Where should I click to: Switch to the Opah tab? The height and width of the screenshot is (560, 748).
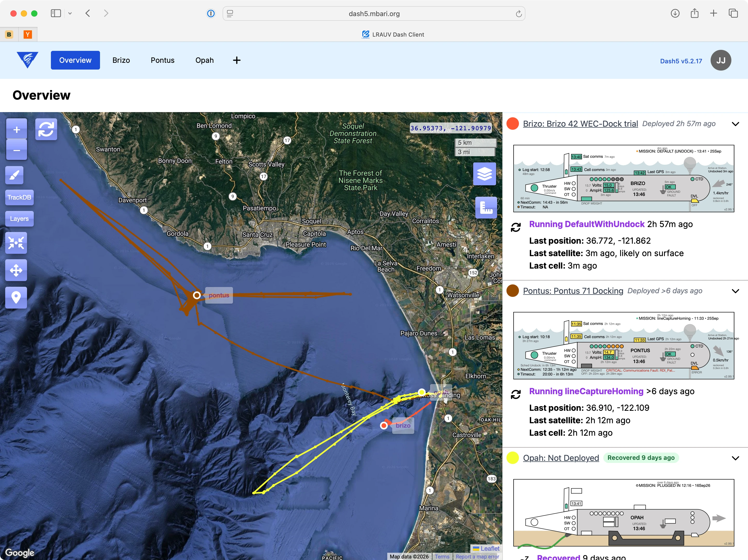pyautogui.click(x=205, y=60)
